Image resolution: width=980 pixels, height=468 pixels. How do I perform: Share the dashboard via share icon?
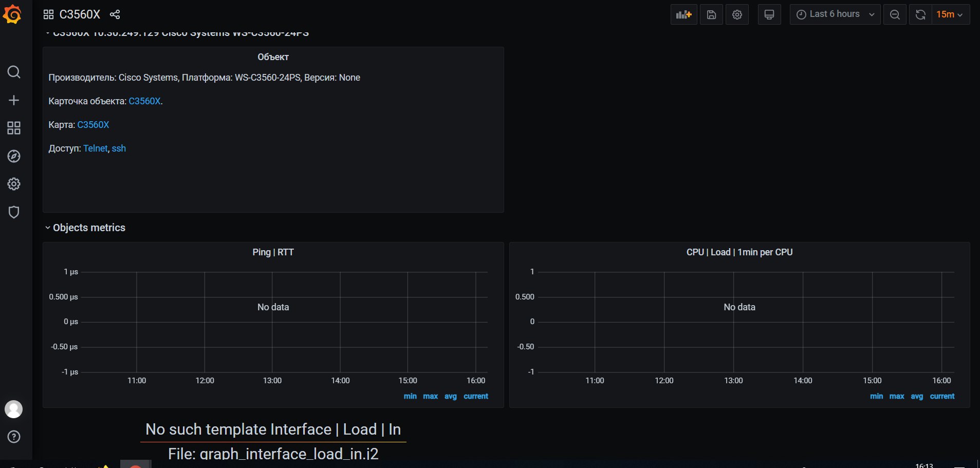[115, 14]
